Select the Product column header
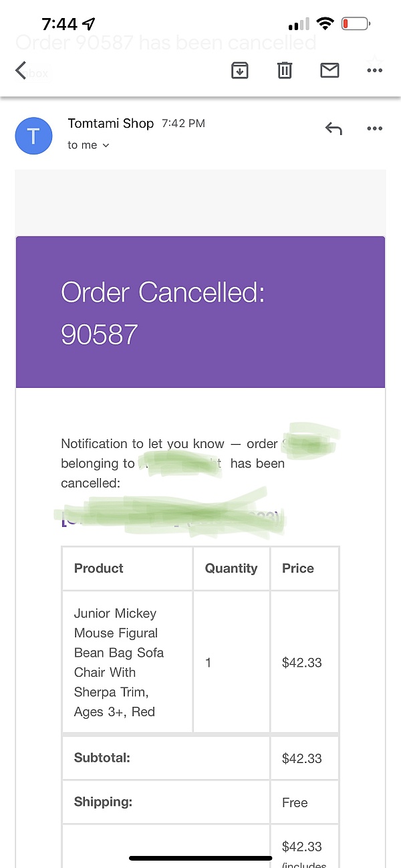Image resolution: width=401 pixels, height=868 pixels. click(99, 568)
